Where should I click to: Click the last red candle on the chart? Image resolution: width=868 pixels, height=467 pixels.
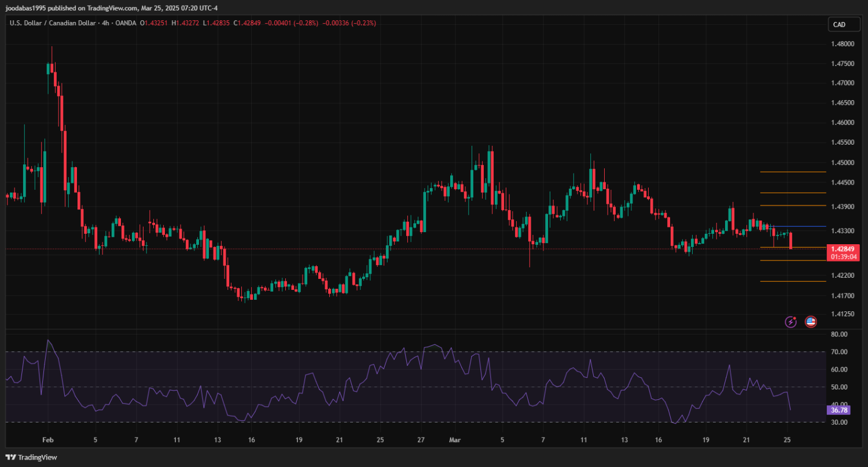790,240
